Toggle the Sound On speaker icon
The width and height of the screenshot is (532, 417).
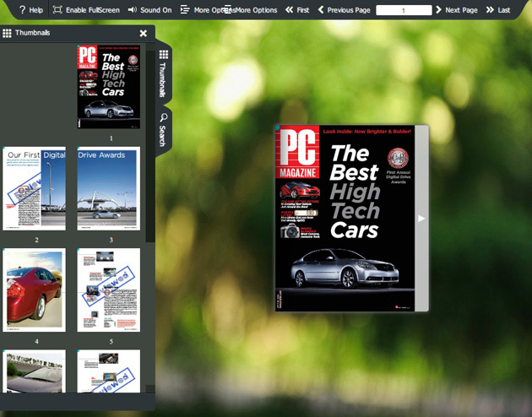tap(133, 9)
